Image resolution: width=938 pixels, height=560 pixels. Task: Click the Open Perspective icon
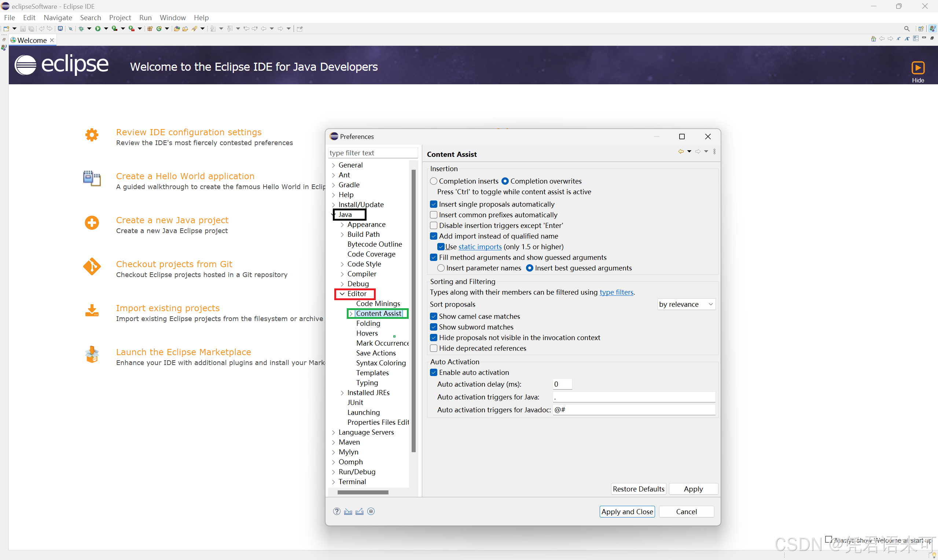tap(921, 29)
